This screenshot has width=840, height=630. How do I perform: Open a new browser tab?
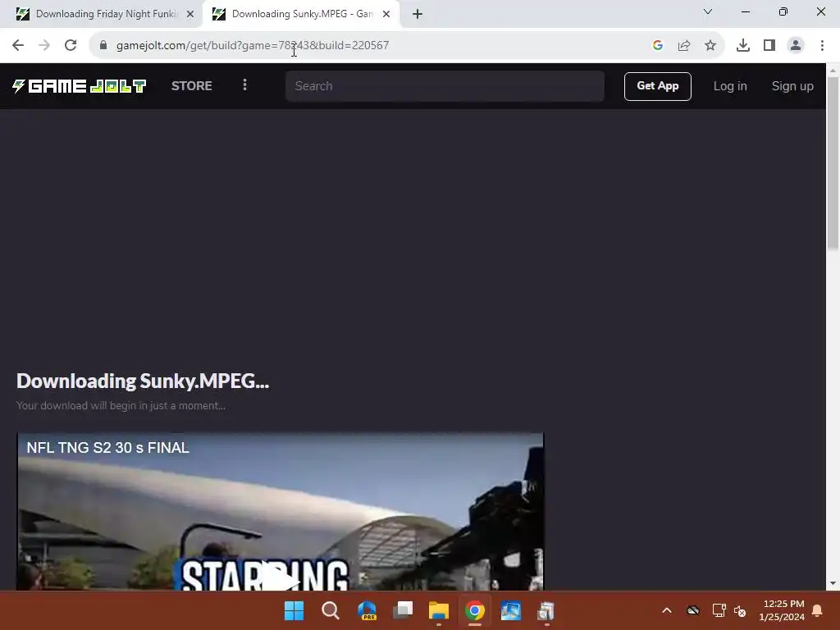tap(418, 14)
